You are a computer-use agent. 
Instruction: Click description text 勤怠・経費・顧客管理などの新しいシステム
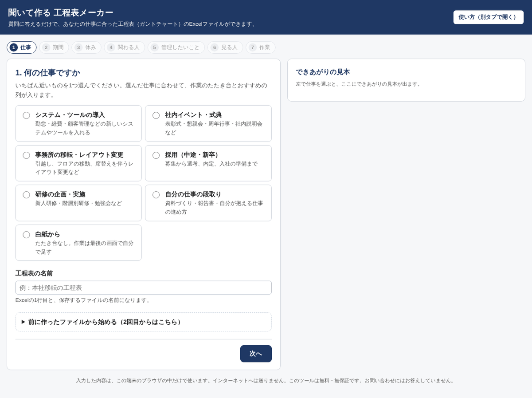(84, 128)
